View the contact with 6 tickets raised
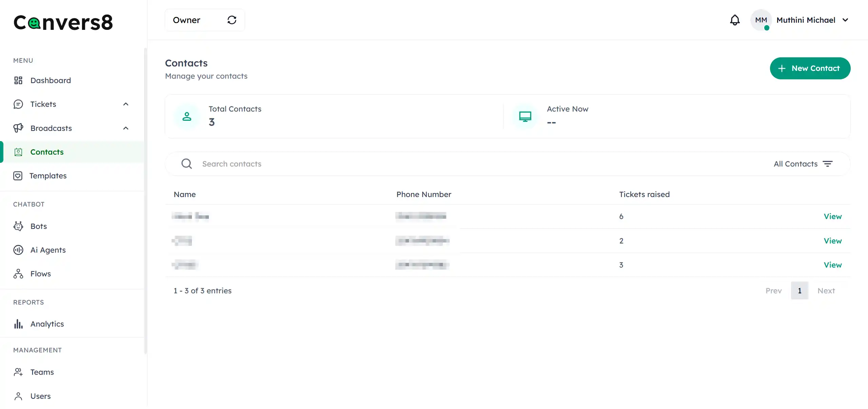 [x=833, y=216]
